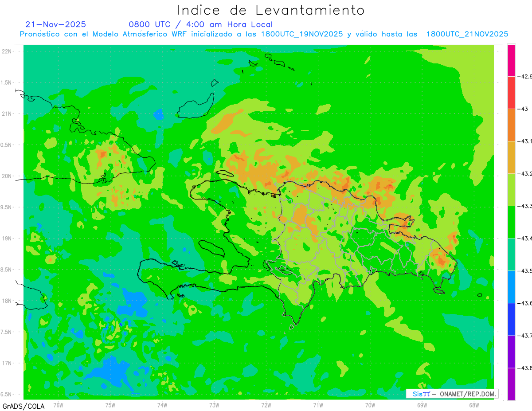The width and height of the screenshot is (532, 411).
Task: Click the 'SisTT - ONAMET/REP.DOM.' label
Action: [452, 394]
